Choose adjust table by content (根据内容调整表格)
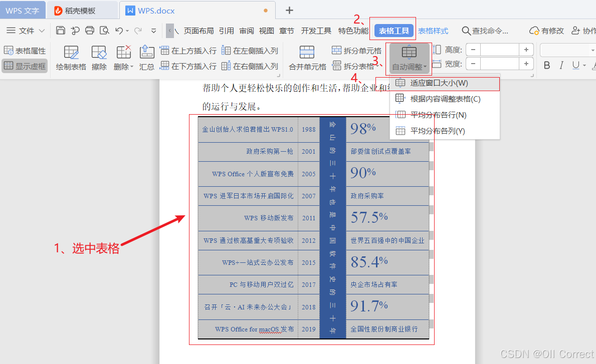The width and height of the screenshot is (596, 364). (445, 99)
